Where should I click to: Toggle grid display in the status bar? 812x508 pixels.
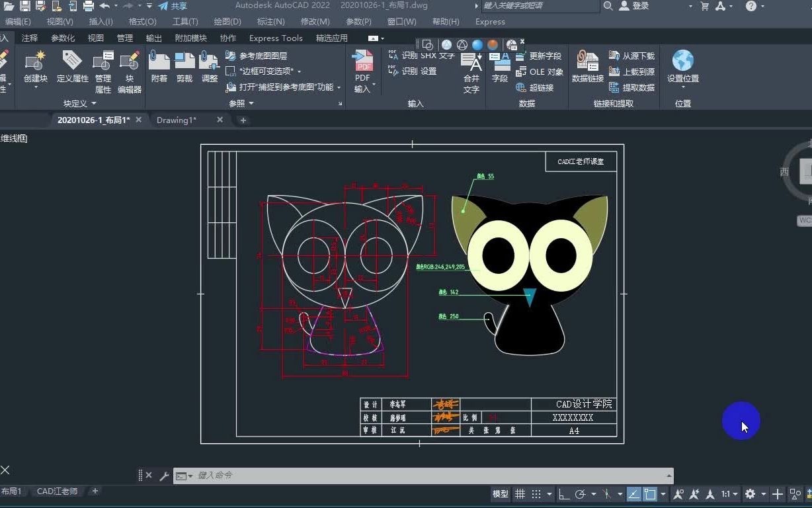point(520,494)
